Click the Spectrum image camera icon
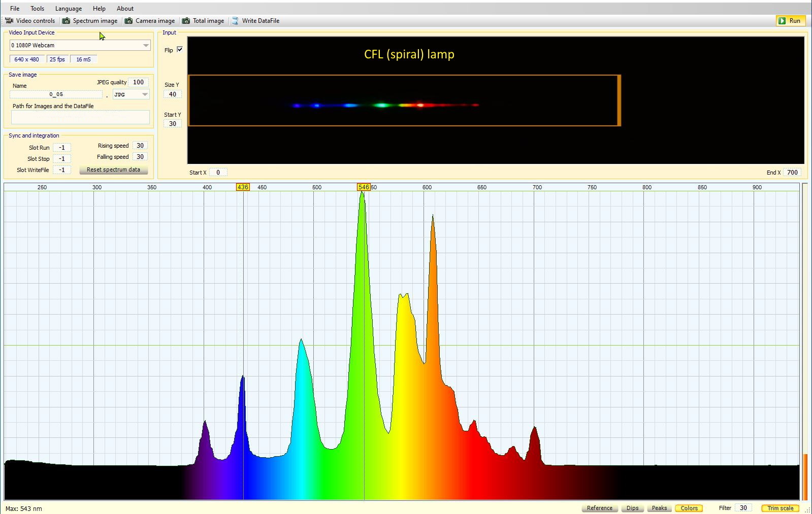The height and width of the screenshot is (514, 812). (66, 21)
